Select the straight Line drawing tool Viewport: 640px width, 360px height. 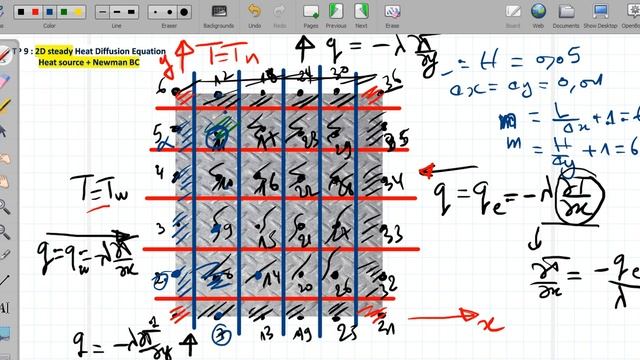point(5,281)
